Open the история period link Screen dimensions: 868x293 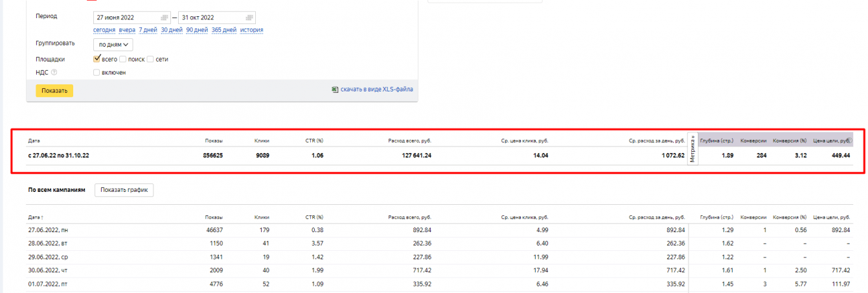(251, 30)
